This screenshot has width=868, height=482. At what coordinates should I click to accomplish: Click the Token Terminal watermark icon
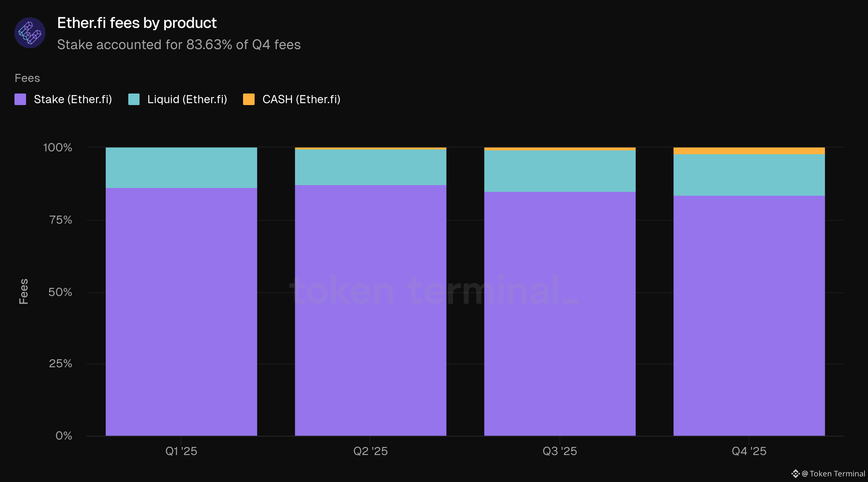pos(795,474)
